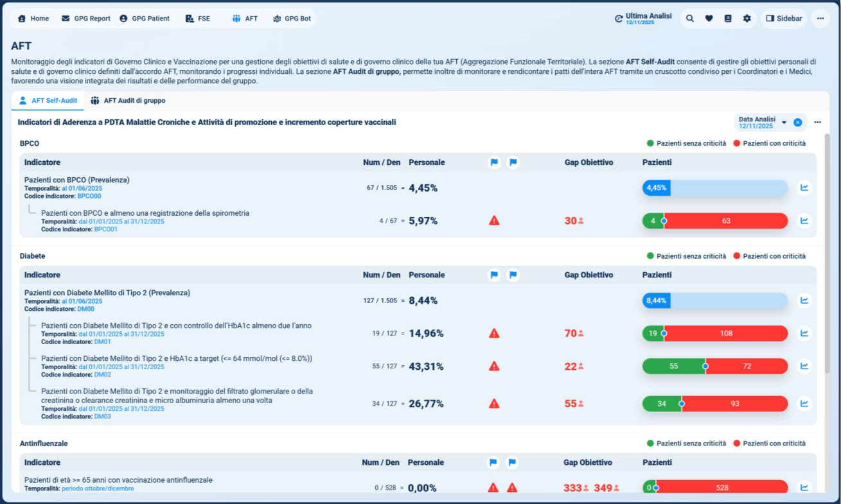
Task: Open the three-dots menu beside Data Analisi
Action: (x=817, y=122)
